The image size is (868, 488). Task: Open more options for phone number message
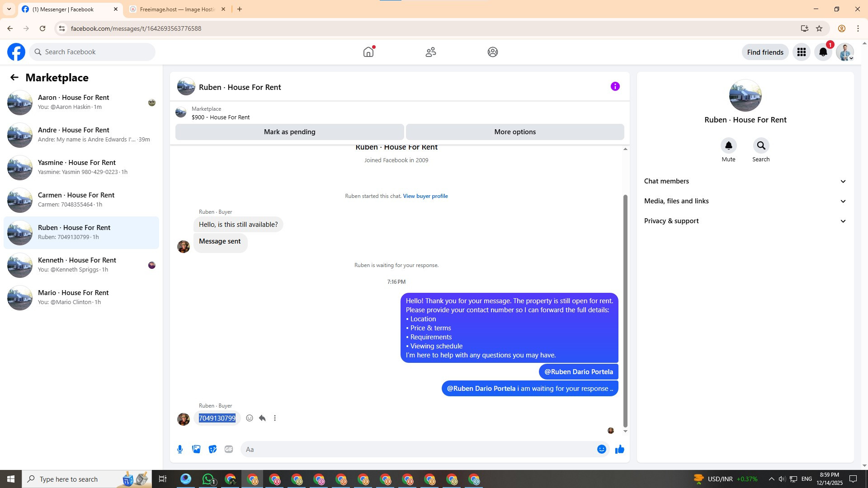click(275, 418)
